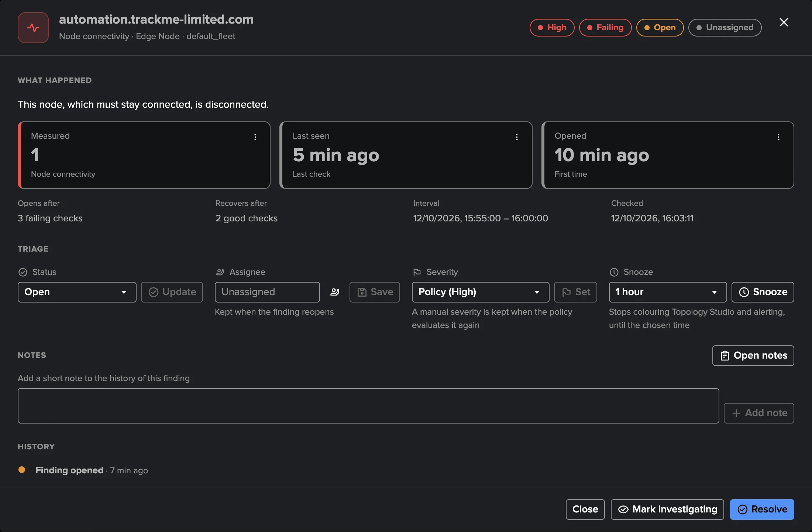Click the status check-circle icon beside Status label
812x532 pixels.
(x=23, y=272)
